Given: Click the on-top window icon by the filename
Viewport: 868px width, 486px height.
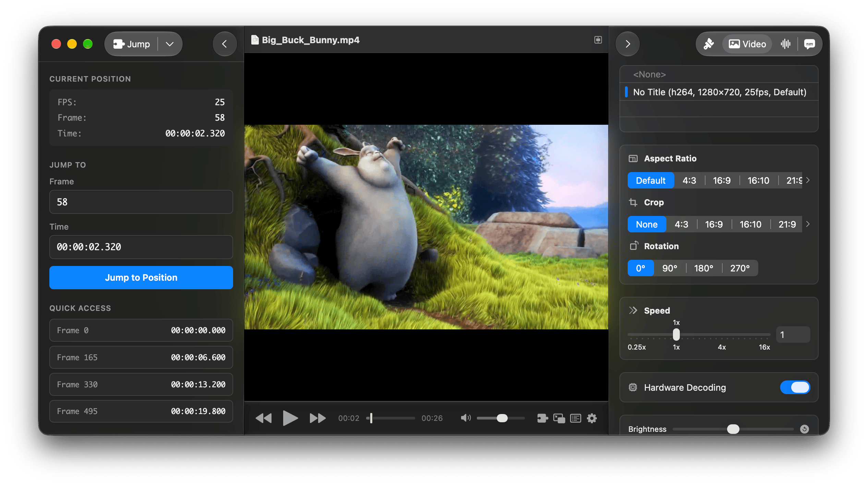Looking at the screenshot, I should [x=598, y=40].
